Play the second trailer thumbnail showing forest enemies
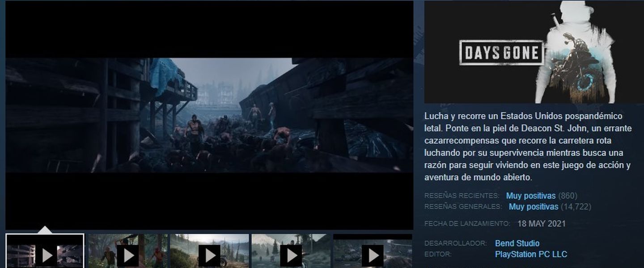Viewport: 644px width, 268px height. click(x=127, y=251)
